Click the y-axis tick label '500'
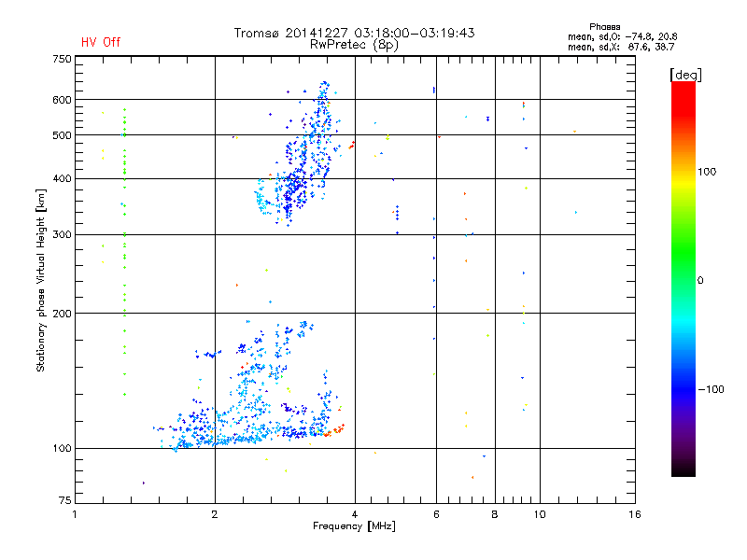The height and width of the screenshot is (560, 747). click(x=62, y=135)
